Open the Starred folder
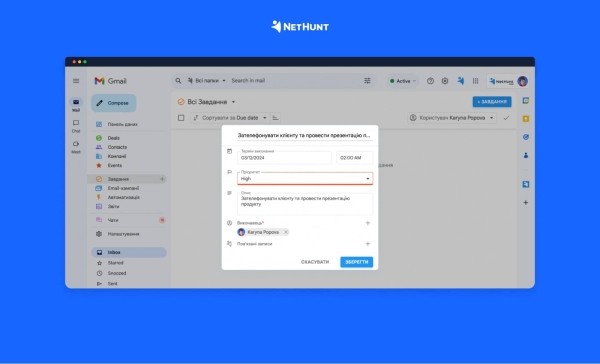Image resolution: width=600 pixels, height=364 pixels. click(116, 263)
